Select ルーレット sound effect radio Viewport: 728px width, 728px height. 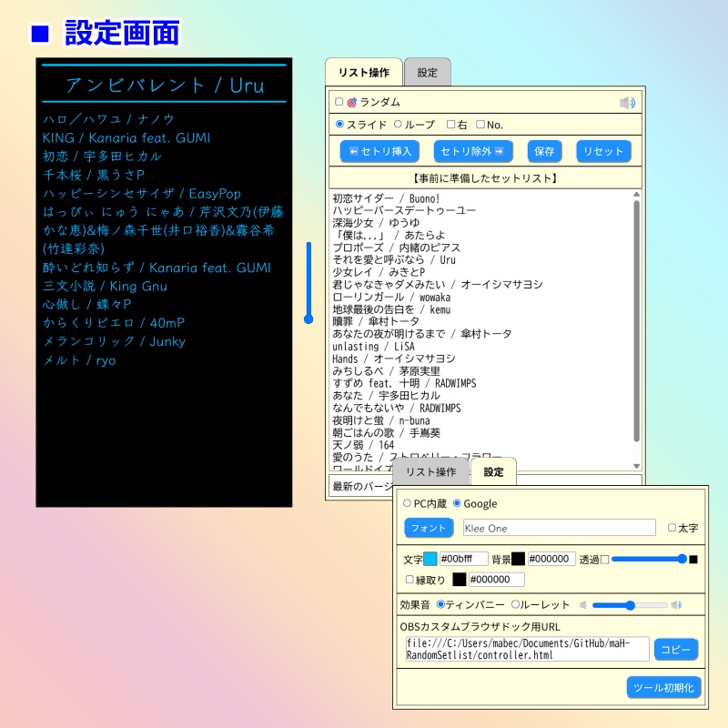tap(515, 604)
